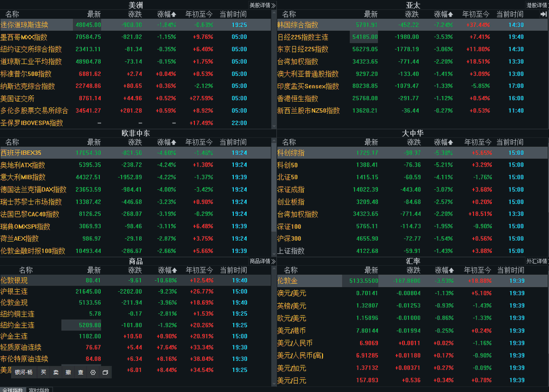Select 布伦特原油连续 row
Screen dimensions: 549x392
pyautogui.click(x=135, y=359)
